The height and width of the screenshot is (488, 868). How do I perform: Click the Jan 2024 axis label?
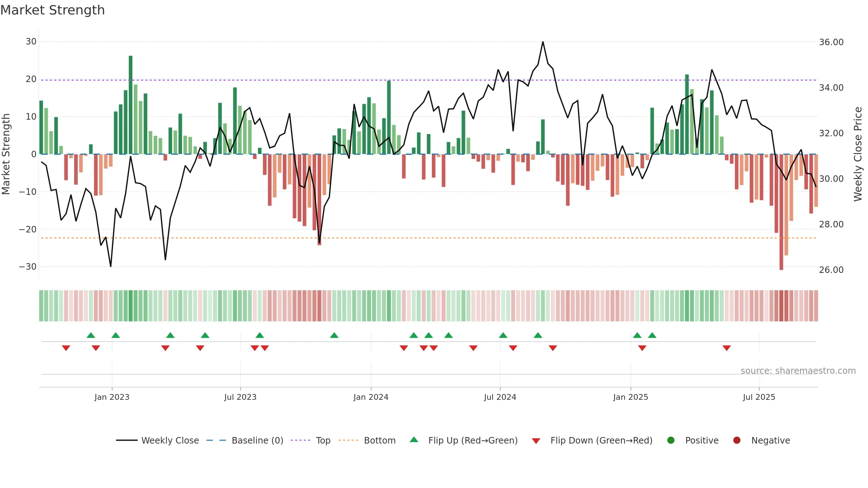[371, 397]
